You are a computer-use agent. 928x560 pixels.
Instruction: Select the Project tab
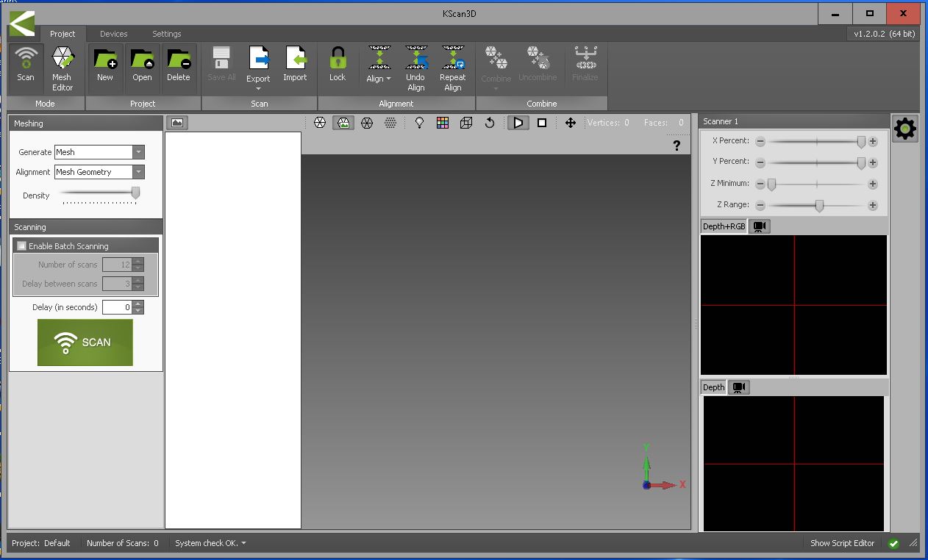63,34
